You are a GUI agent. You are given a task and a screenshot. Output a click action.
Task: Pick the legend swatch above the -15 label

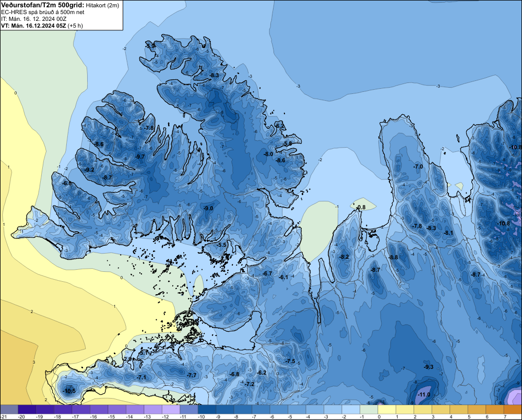(x=117, y=409)
